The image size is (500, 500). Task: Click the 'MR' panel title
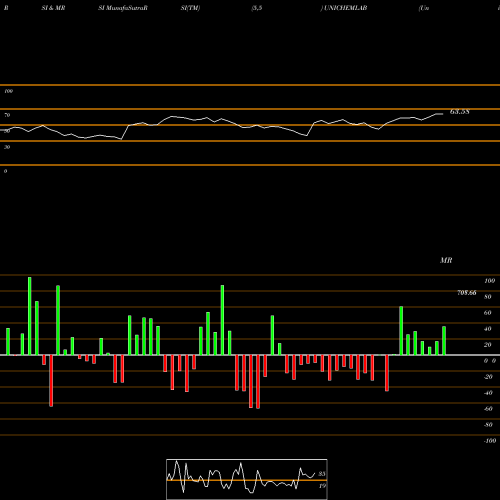(x=446, y=260)
